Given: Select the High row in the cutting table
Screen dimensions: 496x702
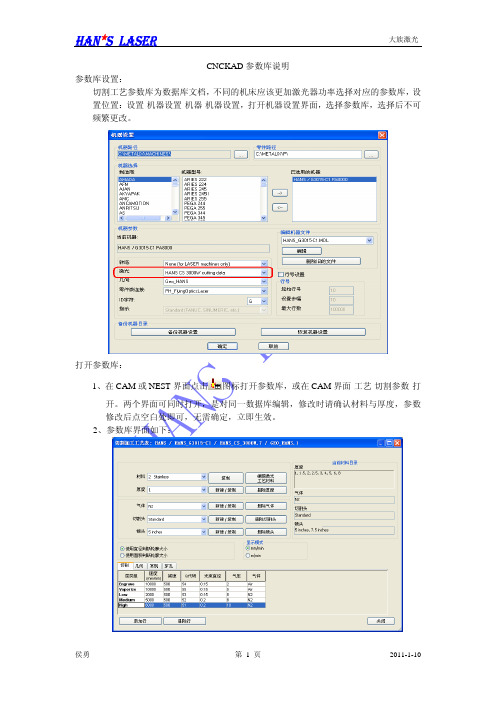Looking at the screenshot, I should (192, 605).
